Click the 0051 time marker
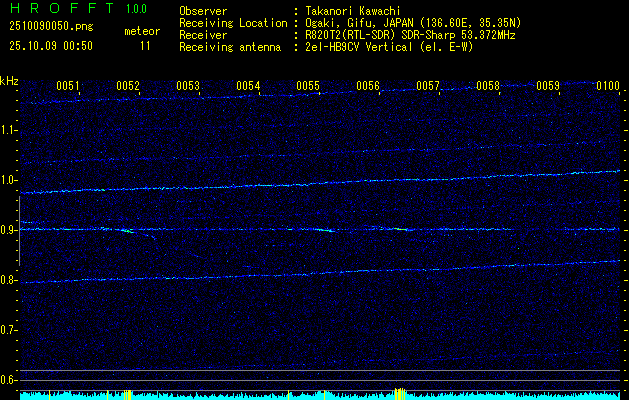Image resolution: width=629 pixels, height=400 pixels. [x=68, y=86]
